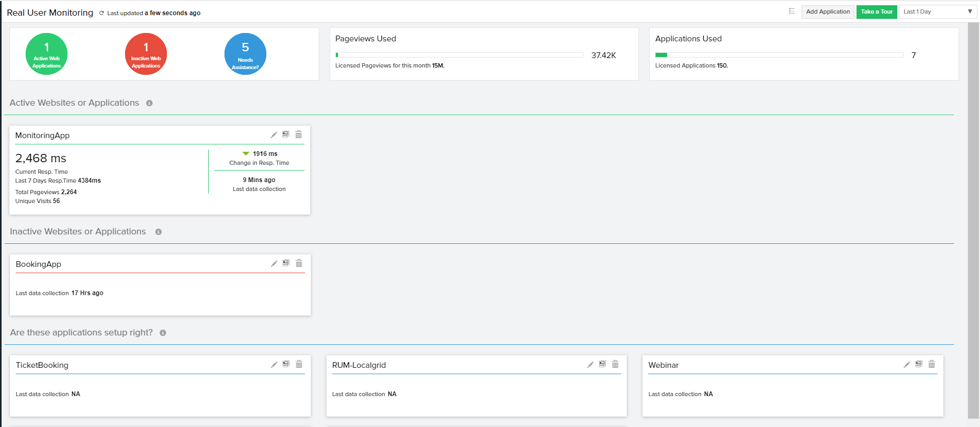The image size is (980, 427).
Task: Click the vertical scrollbar on the right
Action: 973,220
